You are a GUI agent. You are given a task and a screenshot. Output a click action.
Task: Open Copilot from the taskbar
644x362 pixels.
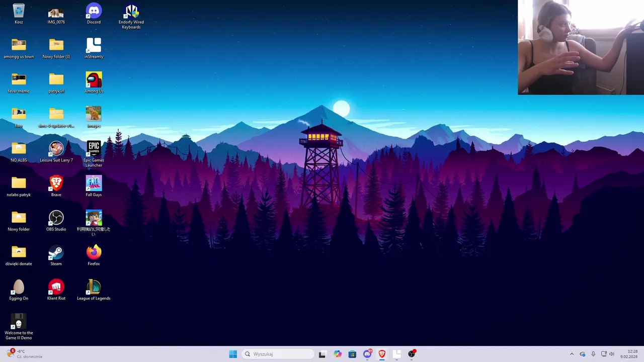coord(337,354)
